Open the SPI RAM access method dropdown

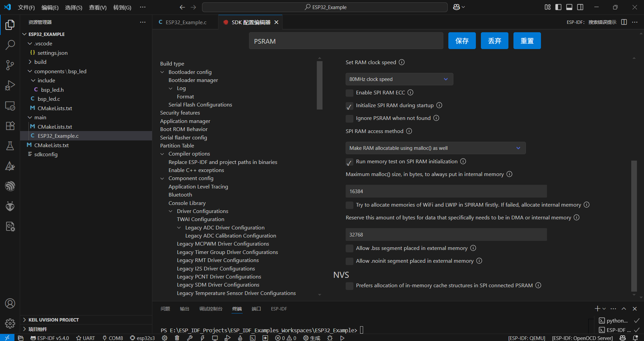pyautogui.click(x=436, y=148)
